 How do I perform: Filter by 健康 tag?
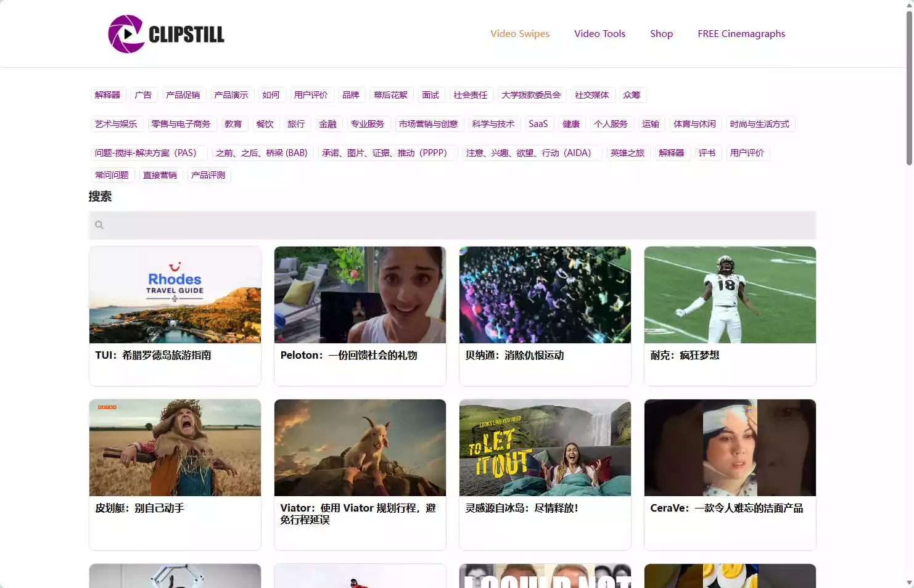pyautogui.click(x=571, y=124)
